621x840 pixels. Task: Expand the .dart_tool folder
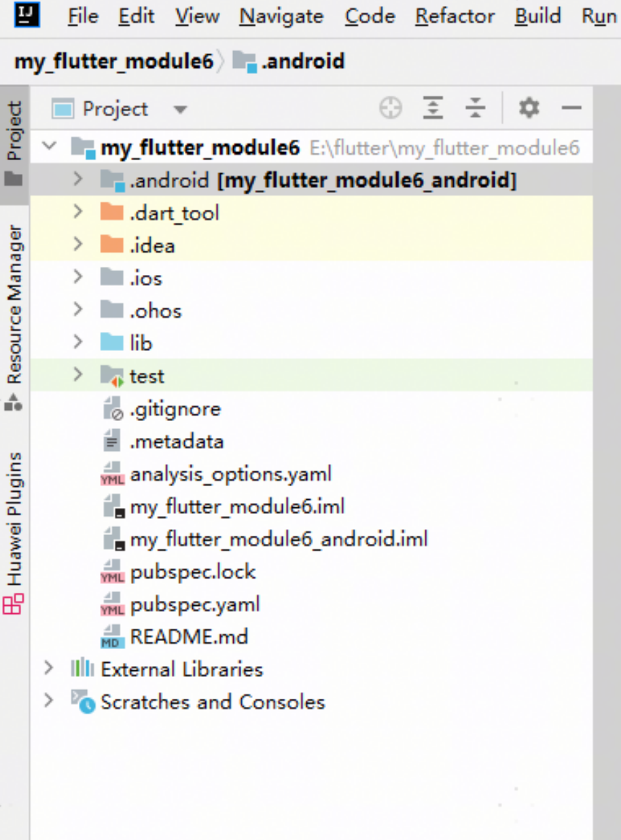(77, 212)
